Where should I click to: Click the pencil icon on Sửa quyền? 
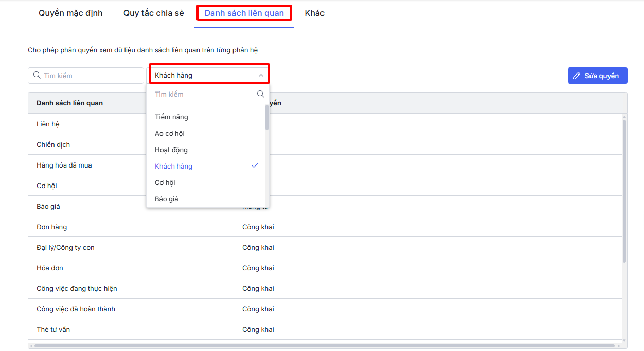coord(577,76)
